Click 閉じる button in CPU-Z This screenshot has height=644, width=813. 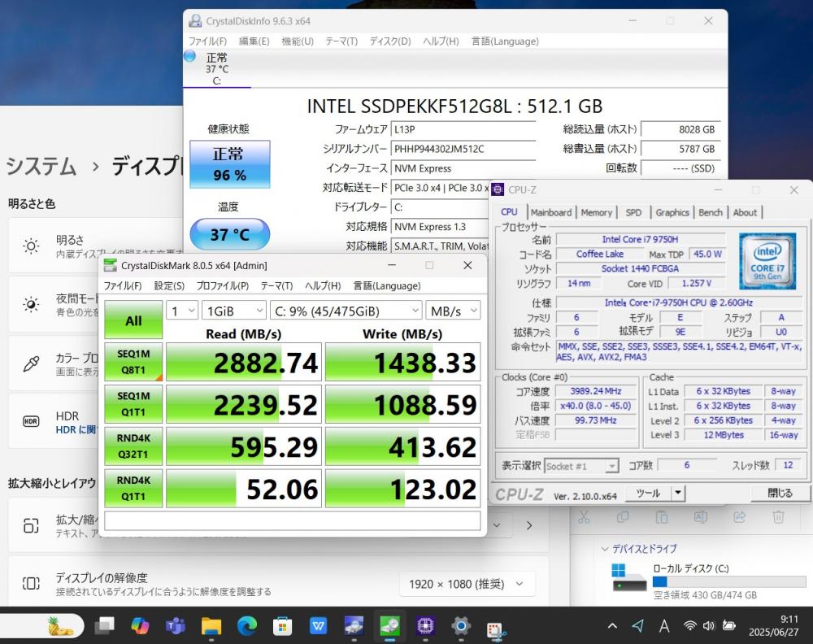[780, 493]
